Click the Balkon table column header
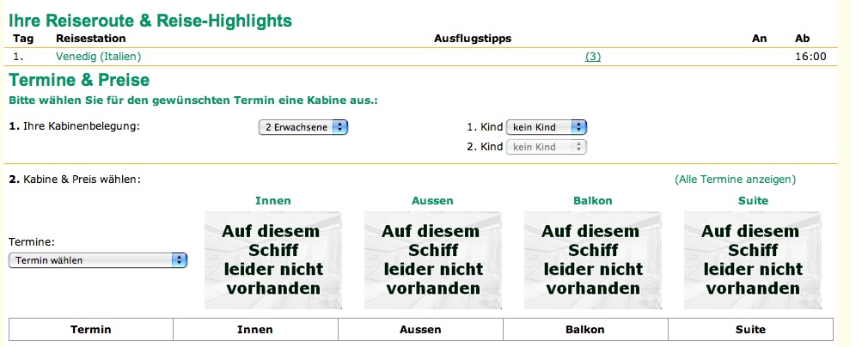 584,330
